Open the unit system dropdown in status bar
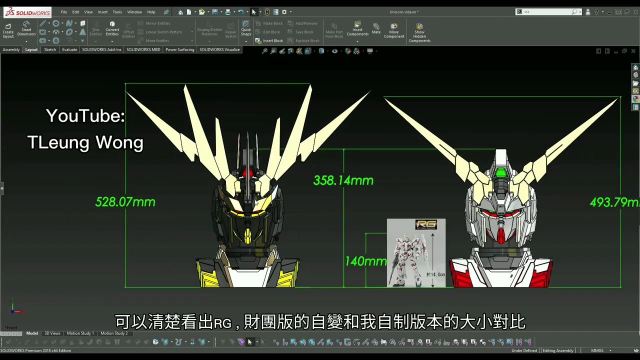Viewport: 640px width, 360px height. click(x=611, y=350)
